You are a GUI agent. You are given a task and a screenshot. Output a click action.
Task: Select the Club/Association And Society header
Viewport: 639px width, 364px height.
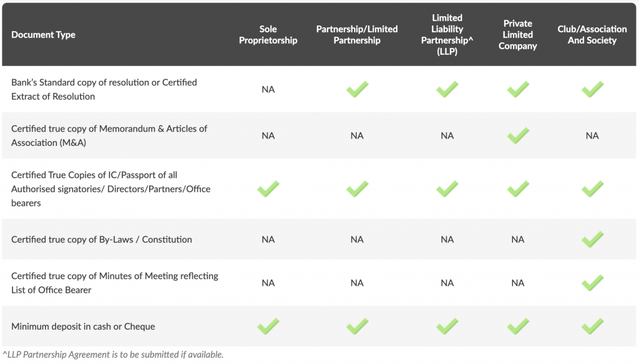coord(592,35)
